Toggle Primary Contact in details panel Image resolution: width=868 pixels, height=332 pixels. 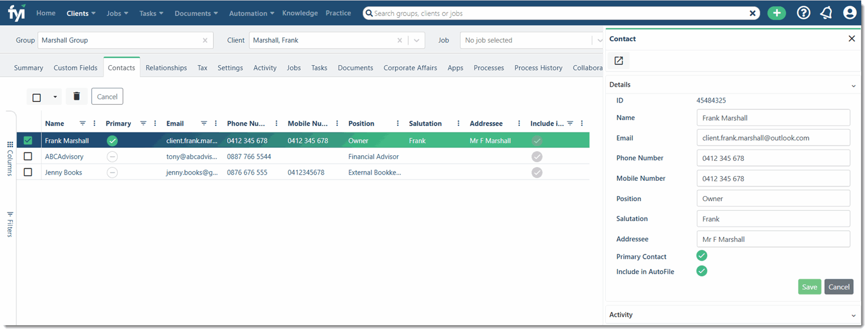click(702, 256)
